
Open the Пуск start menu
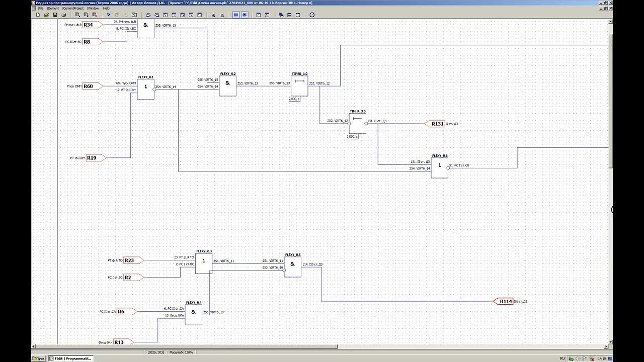click(x=38, y=358)
